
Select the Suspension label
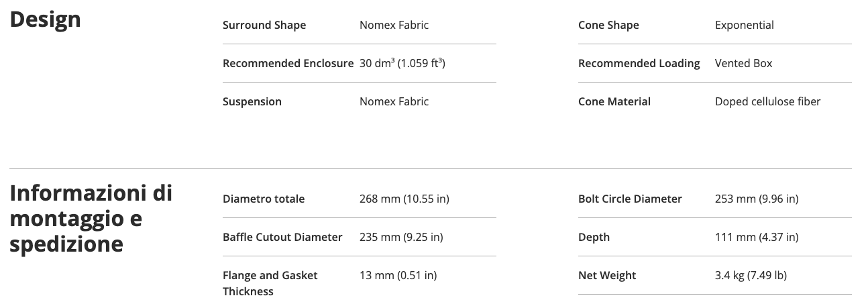[x=252, y=102]
